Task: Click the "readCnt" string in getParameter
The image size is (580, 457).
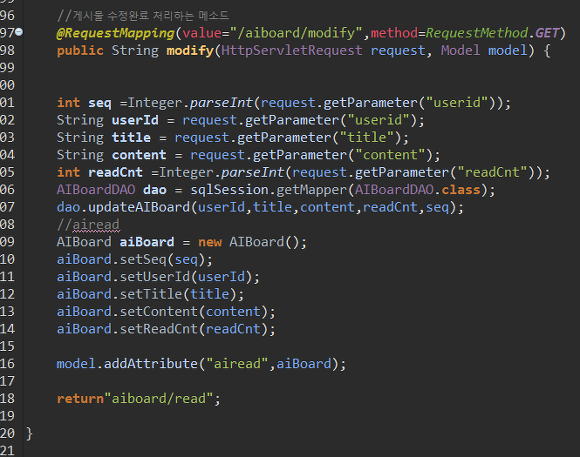Action: pyautogui.click(x=492, y=172)
